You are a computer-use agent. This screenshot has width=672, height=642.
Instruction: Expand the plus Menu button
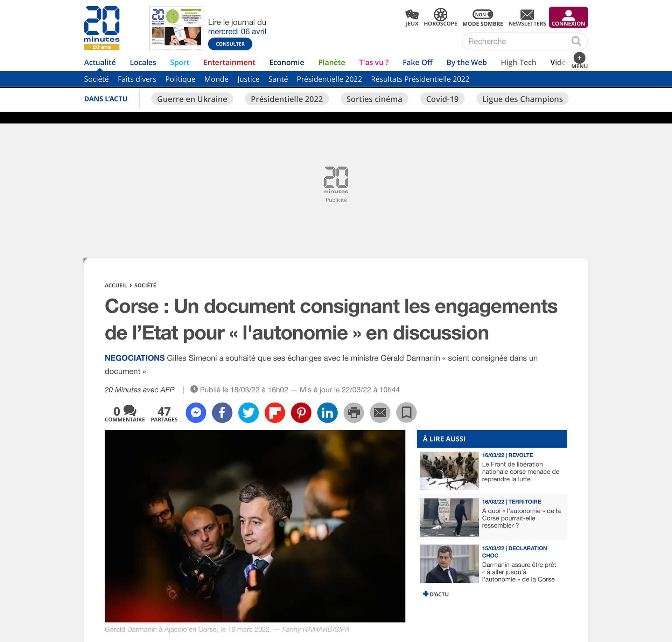pyautogui.click(x=579, y=61)
